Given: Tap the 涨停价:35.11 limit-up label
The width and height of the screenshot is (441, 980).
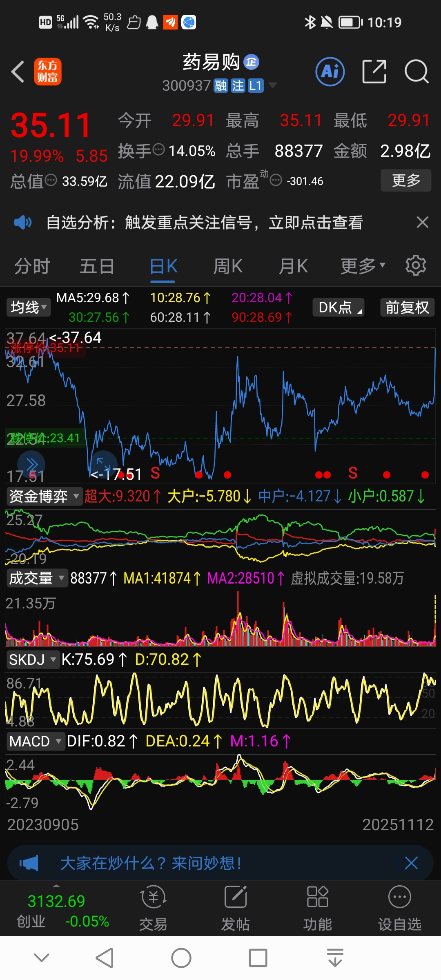Looking at the screenshot, I should 45,347.
